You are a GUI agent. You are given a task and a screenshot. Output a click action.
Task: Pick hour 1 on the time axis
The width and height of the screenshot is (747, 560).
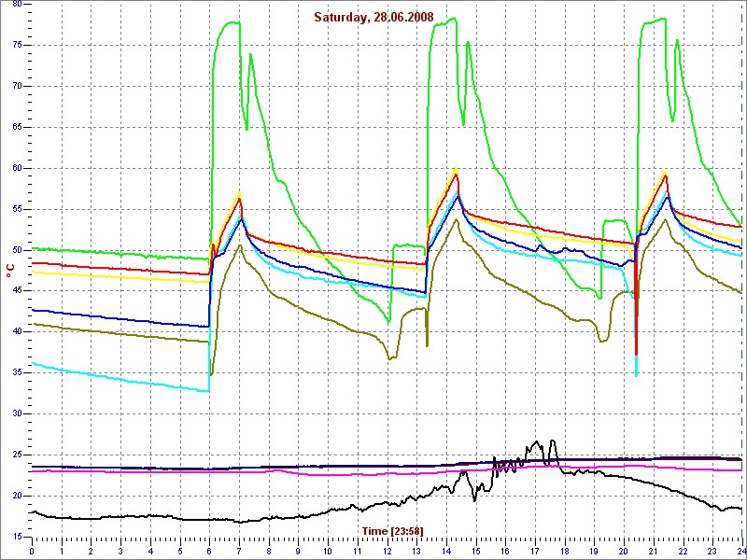[62, 551]
